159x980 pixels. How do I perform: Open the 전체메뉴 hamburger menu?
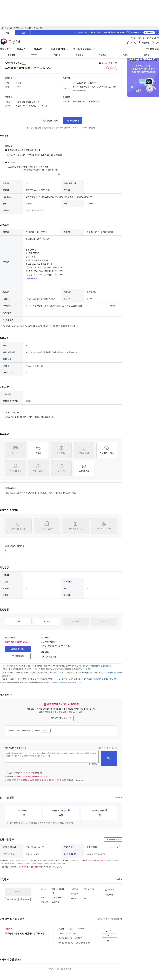[x=153, y=49]
